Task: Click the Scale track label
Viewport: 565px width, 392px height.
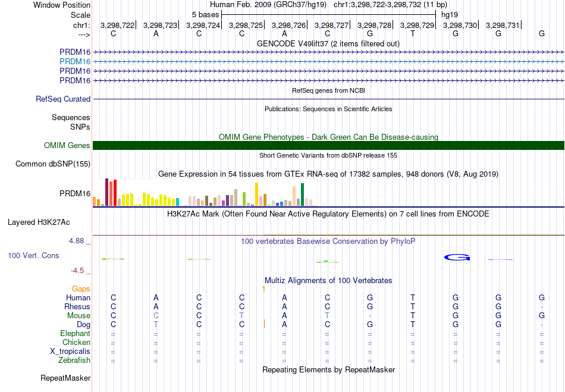Action: point(80,15)
